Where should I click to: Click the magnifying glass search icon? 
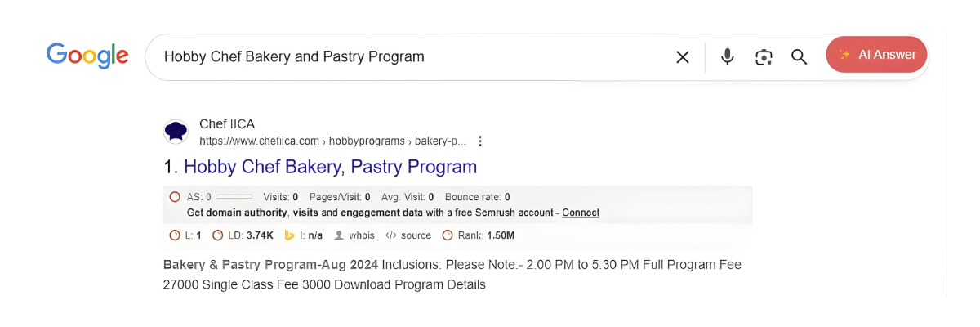tap(799, 56)
